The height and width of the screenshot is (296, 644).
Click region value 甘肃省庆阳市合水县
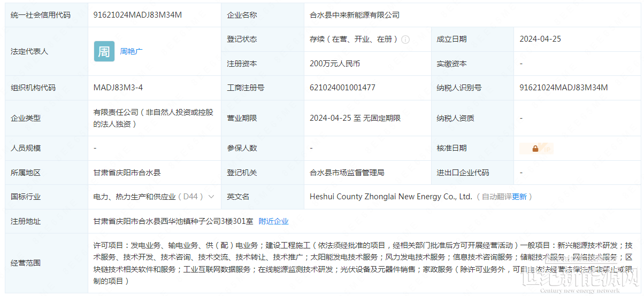click(x=127, y=173)
